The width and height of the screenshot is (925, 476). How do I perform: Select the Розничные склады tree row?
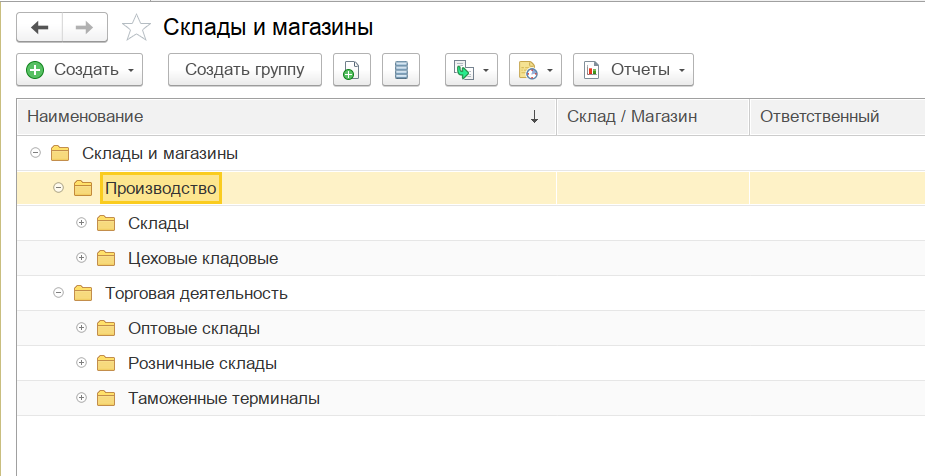tap(202, 363)
